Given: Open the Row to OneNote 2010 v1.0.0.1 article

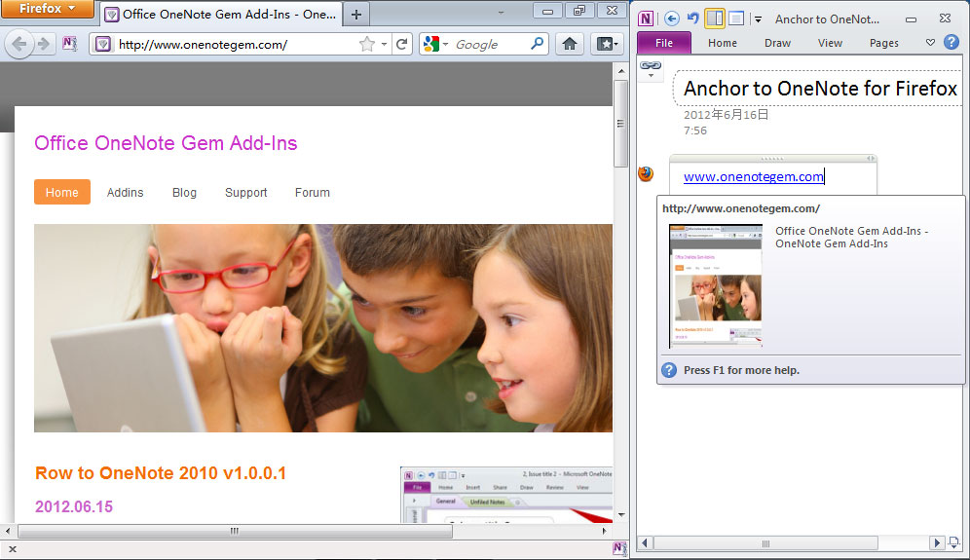Looking at the screenshot, I should [161, 472].
